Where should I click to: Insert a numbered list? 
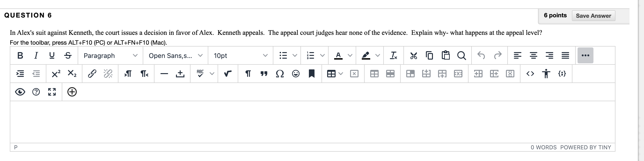click(311, 55)
